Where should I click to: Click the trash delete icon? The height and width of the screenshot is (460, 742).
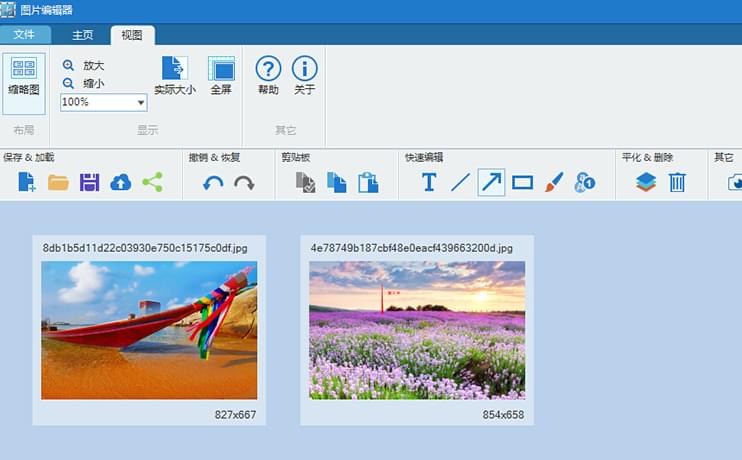click(677, 182)
